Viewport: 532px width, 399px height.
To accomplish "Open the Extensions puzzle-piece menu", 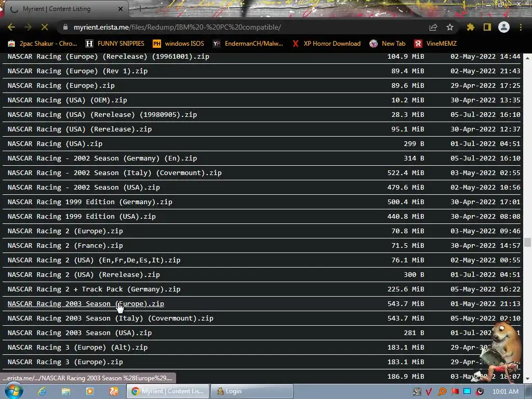I will click(470, 27).
